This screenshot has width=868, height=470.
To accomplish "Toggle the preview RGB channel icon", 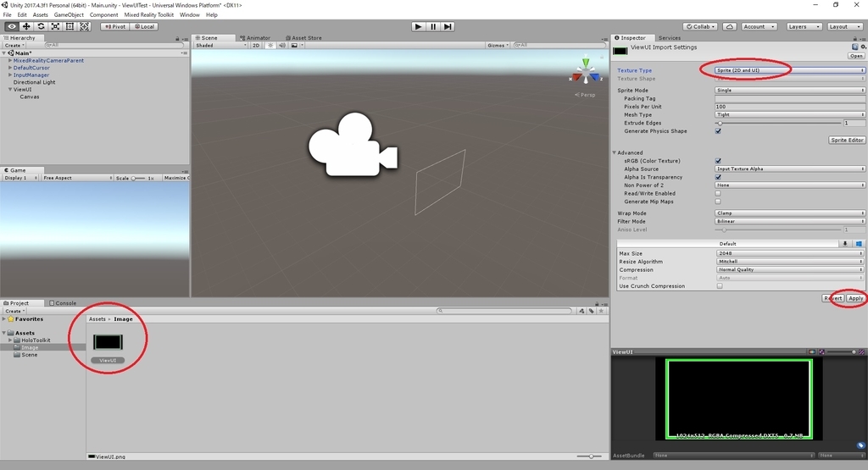I will tap(812, 351).
